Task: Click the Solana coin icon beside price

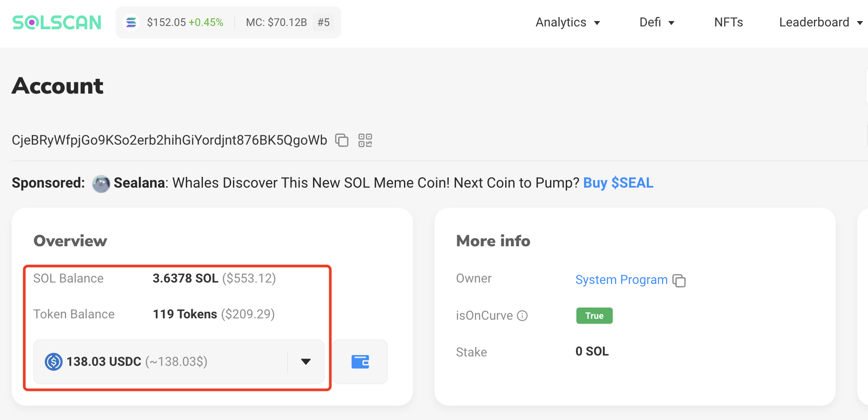Action: [131, 22]
